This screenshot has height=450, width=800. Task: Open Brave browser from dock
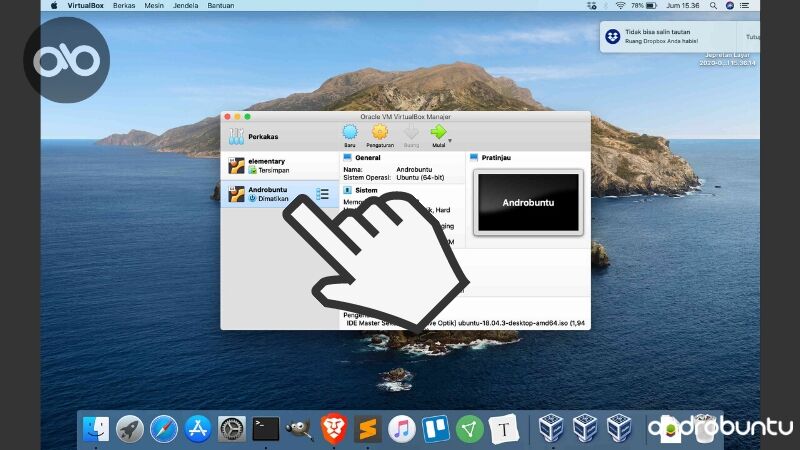click(334, 429)
